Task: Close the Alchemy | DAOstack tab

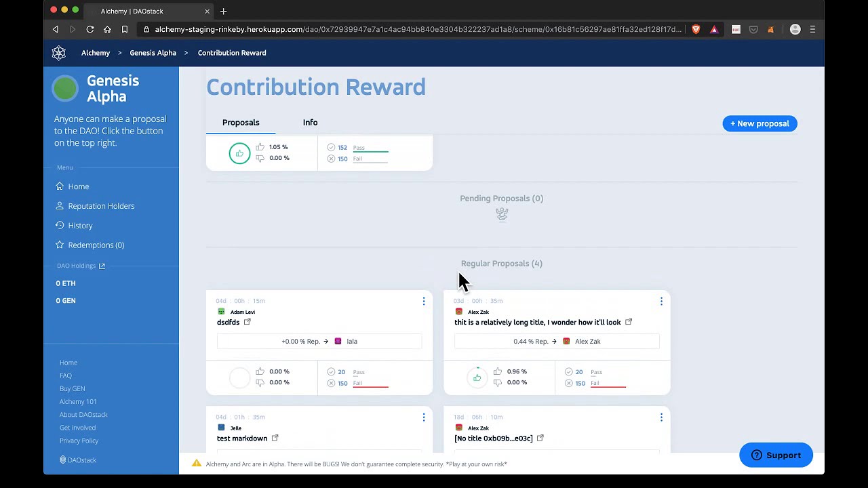Action: [x=207, y=11]
